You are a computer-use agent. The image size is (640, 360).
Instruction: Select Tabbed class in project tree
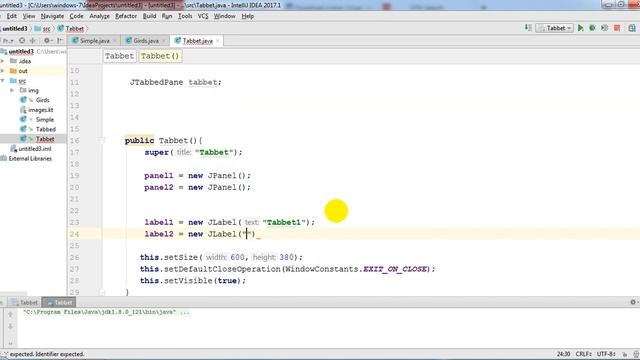[46, 129]
